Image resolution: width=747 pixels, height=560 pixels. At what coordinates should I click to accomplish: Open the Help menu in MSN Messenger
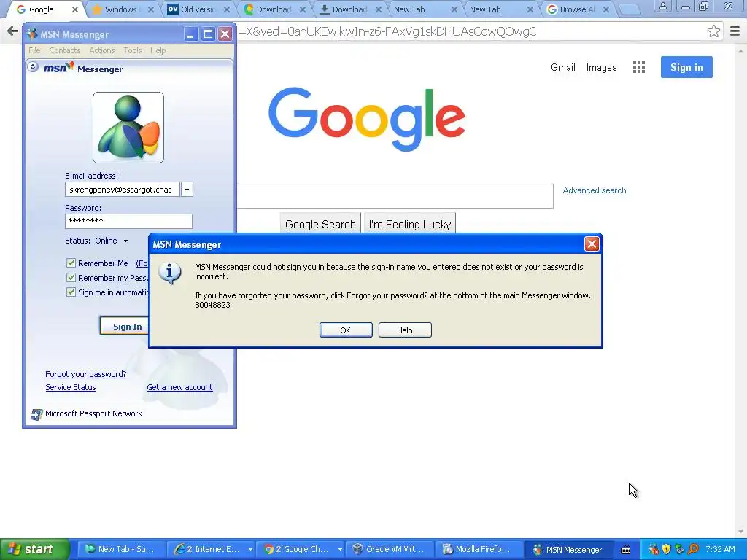[158, 50]
